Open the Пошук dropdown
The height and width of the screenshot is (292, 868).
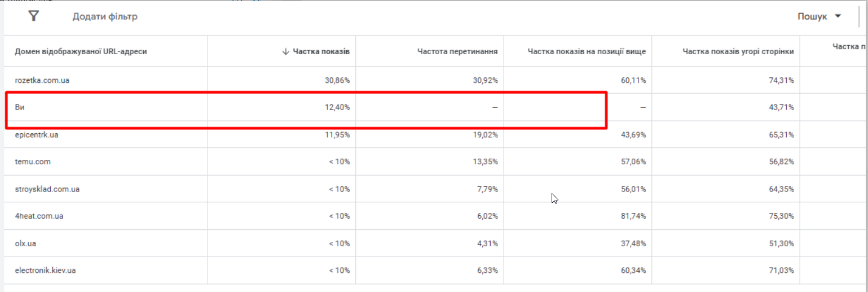pos(812,16)
